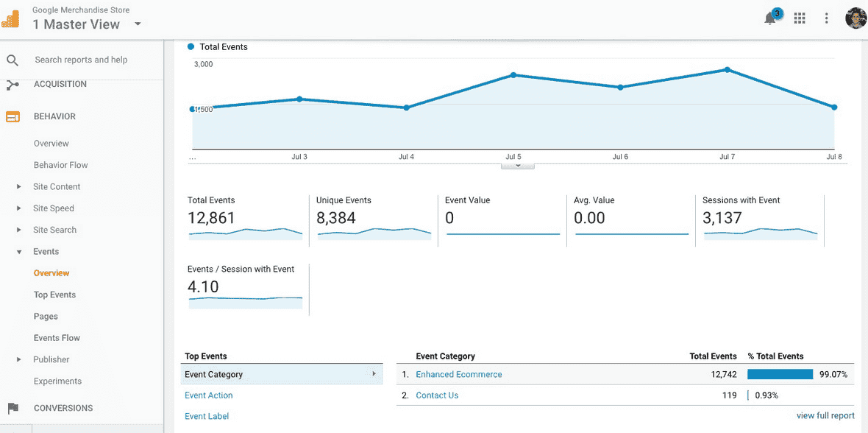
Task: Collapse the Events submenu
Action: 19,252
